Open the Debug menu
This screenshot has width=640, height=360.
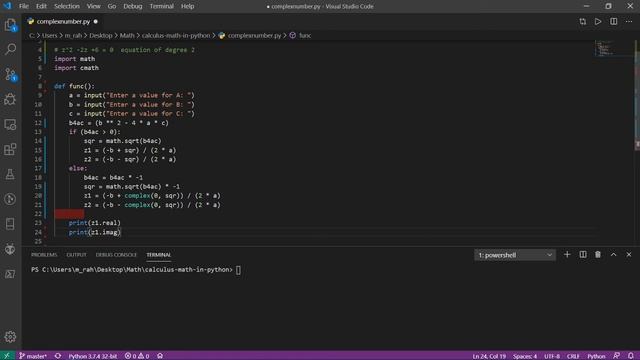[133, 6]
